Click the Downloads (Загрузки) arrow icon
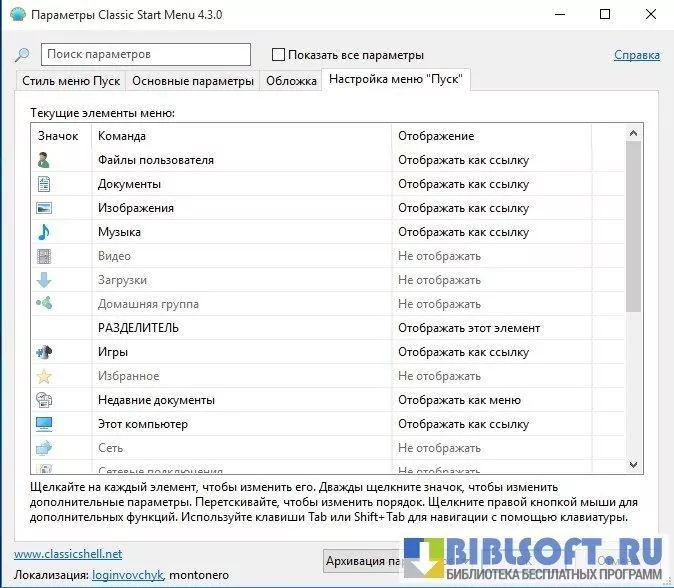 (x=44, y=280)
